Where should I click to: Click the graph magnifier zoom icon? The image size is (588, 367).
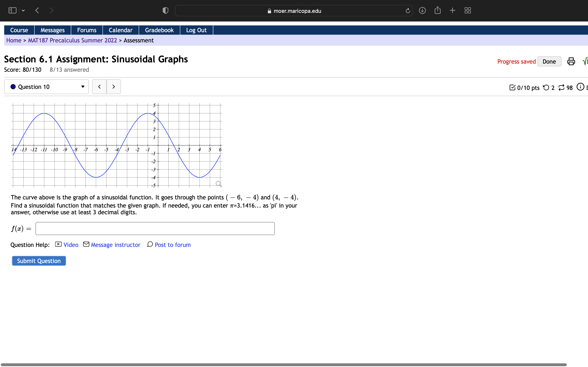point(218,184)
